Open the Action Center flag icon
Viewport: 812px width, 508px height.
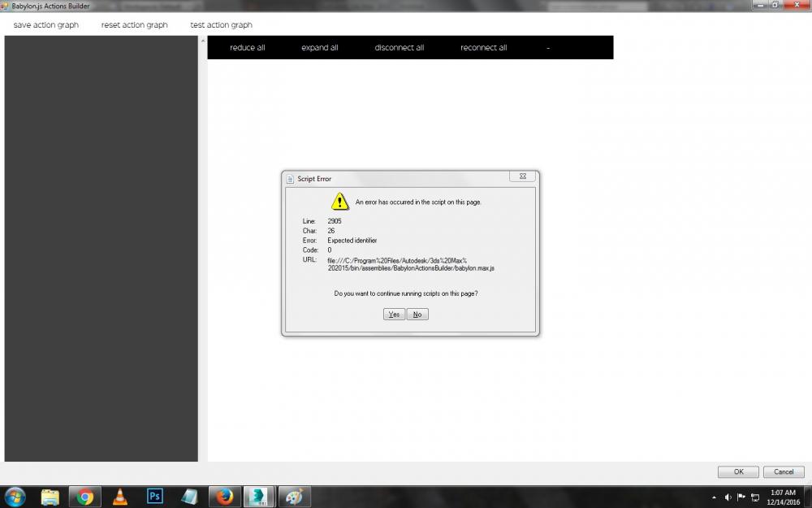[741, 497]
